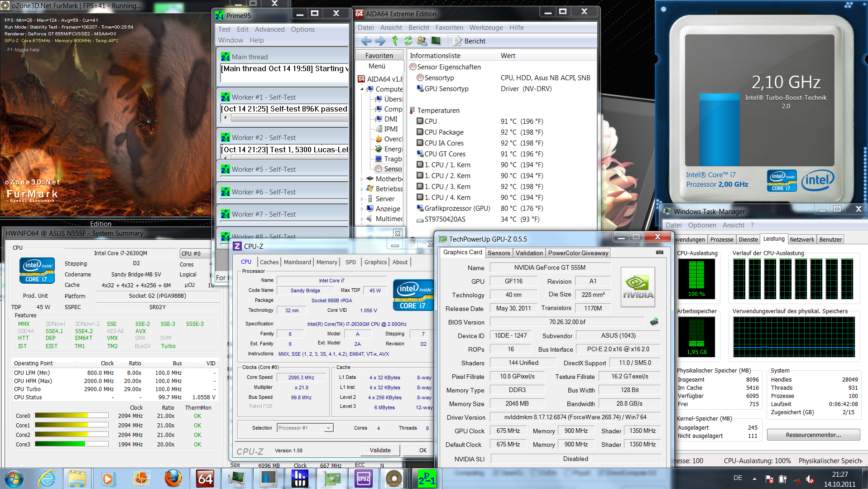This screenshot has height=489, width=868.
Task: Click the green up-arrow icon in AIDA64
Action: (395, 41)
